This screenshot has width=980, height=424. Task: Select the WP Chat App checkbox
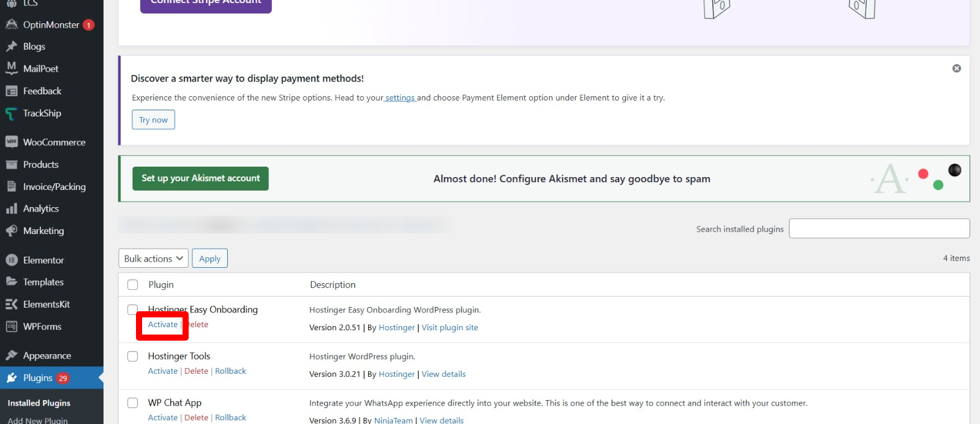132,403
